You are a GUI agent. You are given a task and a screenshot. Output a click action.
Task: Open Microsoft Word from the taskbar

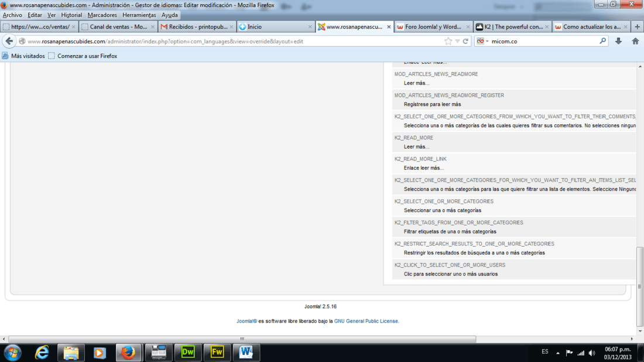point(246,352)
